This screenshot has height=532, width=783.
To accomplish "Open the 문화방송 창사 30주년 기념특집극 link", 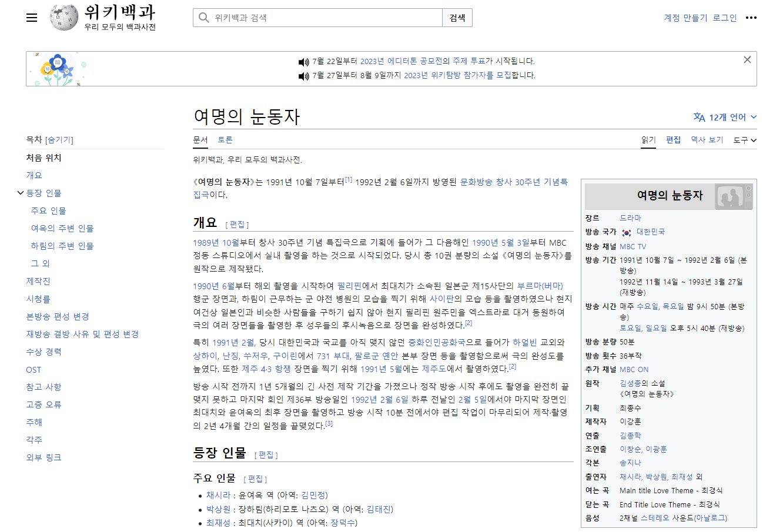I will click(x=514, y=182).
